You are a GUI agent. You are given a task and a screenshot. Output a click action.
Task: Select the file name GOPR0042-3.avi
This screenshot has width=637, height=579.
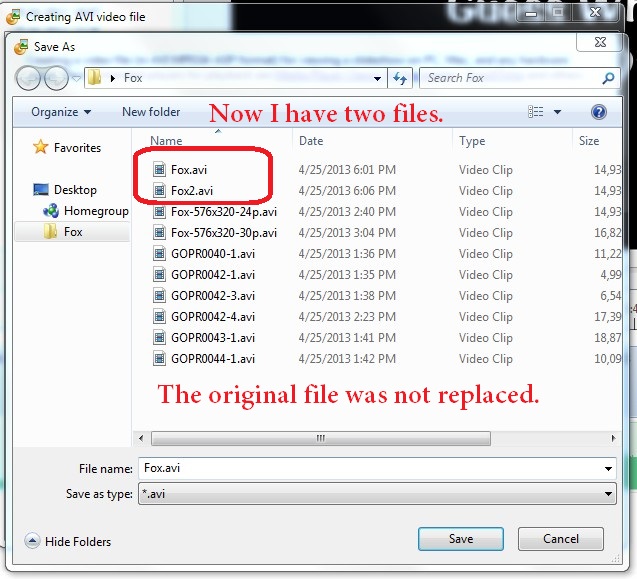click(x=213, y=296)
